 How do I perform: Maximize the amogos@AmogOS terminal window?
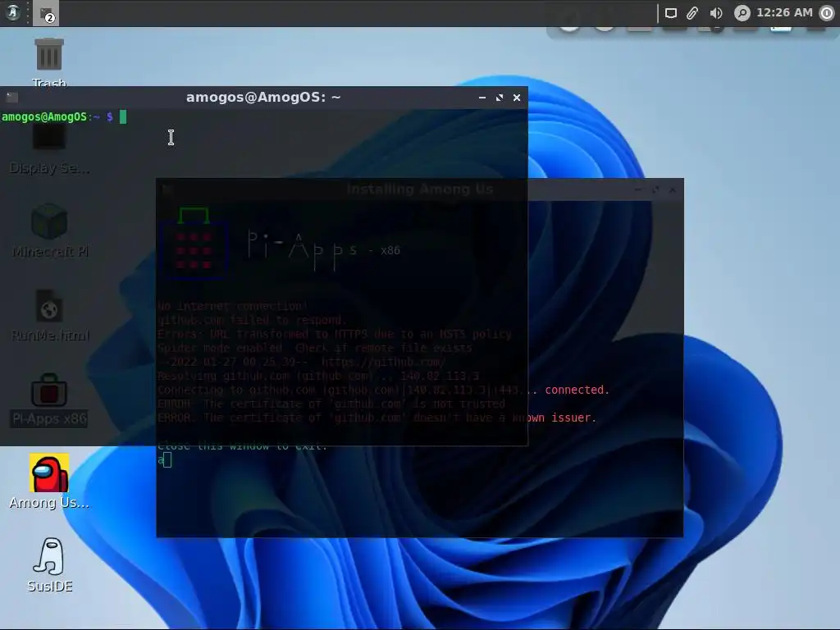pos(500,98)
